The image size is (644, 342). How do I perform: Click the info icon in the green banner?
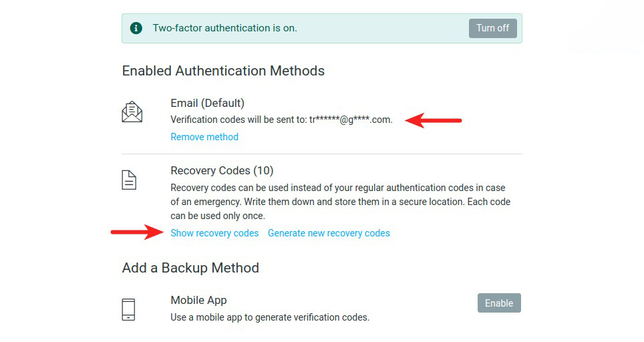pos(136,28)
